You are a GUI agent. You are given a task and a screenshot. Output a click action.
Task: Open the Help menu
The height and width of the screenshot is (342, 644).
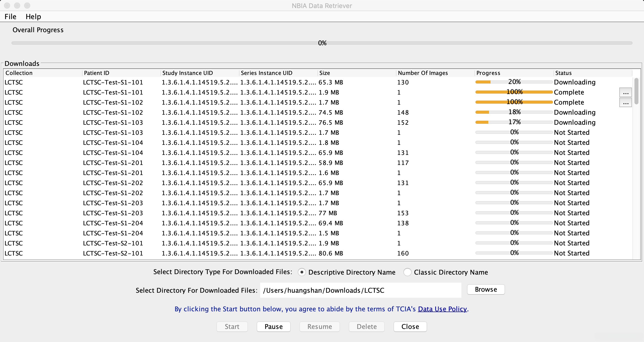pyautogui.click(x=33, y=17)
